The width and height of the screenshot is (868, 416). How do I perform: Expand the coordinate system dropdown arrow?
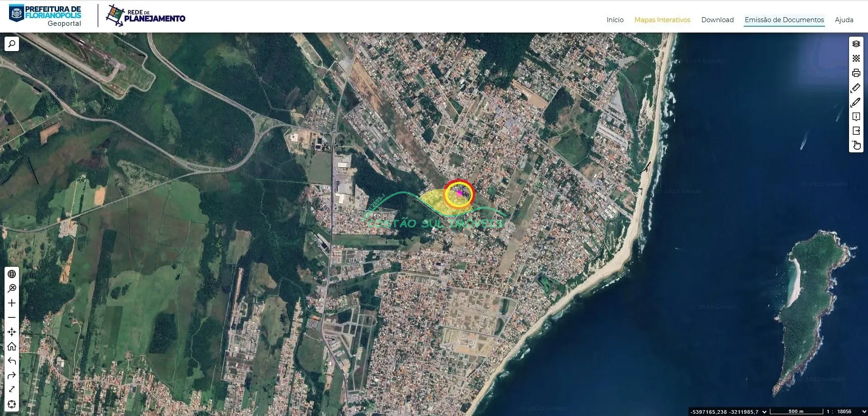[x=764, y=411]
